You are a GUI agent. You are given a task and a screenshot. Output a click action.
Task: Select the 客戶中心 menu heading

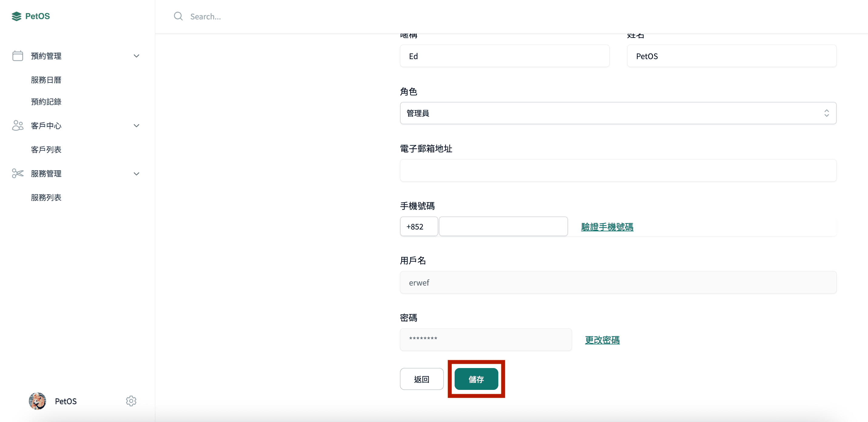tap(46, 126)
